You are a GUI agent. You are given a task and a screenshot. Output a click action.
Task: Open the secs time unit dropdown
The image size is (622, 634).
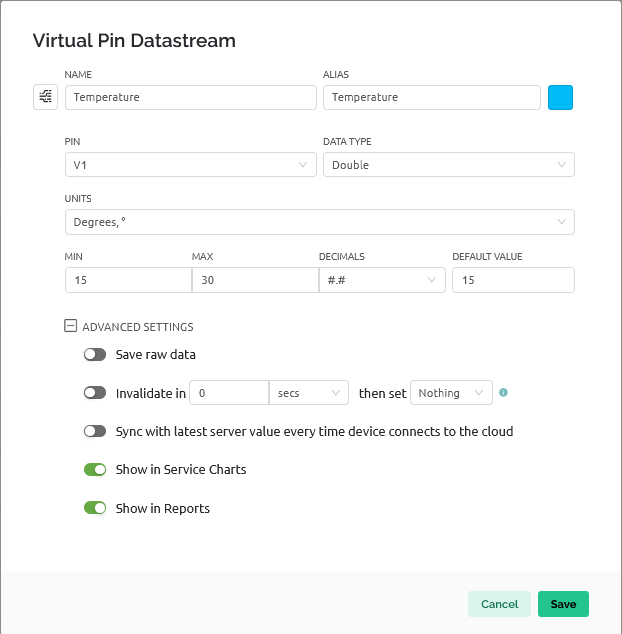(x=309, y=393)
